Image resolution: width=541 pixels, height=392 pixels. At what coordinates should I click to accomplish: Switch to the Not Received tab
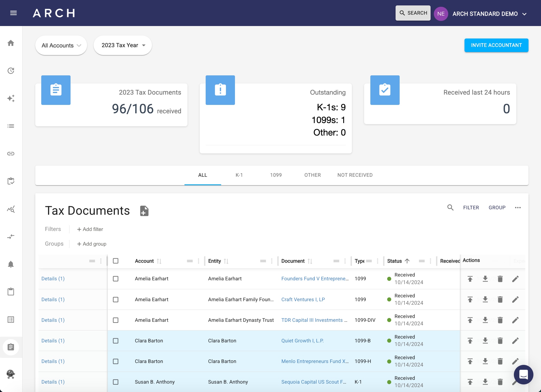click(x=355, y=175)
